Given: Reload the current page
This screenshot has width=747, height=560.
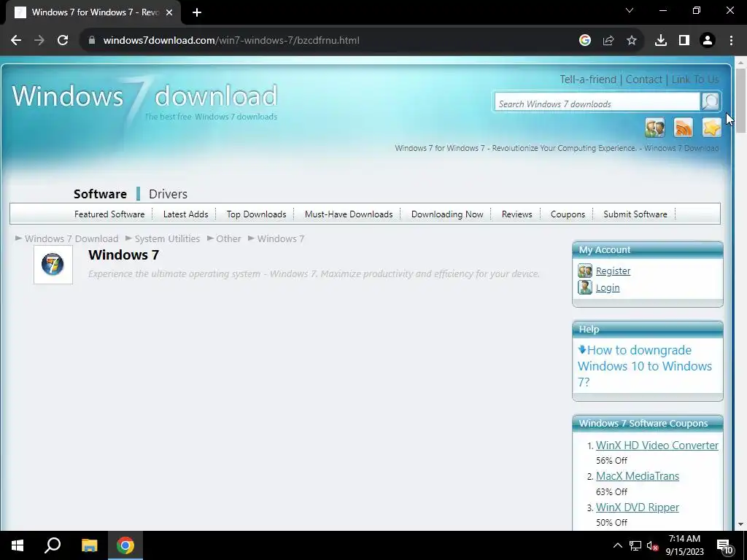Looking at the screenshot, I should click(x=63, y=41).
